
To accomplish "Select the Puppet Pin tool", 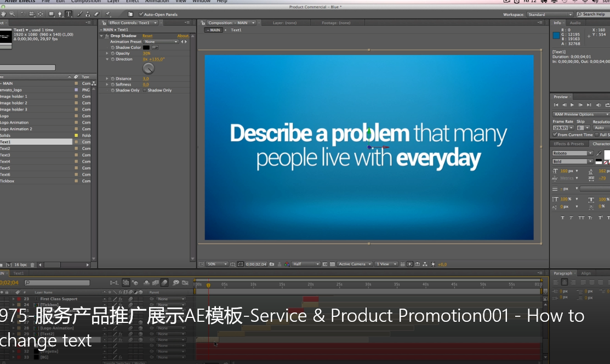I will tap(108, 14).
